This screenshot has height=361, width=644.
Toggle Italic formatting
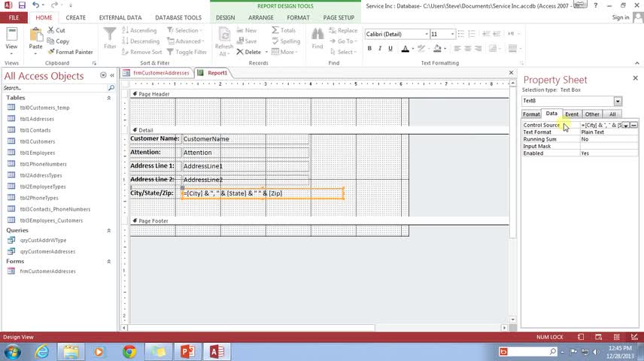click(x=380, y=48)
